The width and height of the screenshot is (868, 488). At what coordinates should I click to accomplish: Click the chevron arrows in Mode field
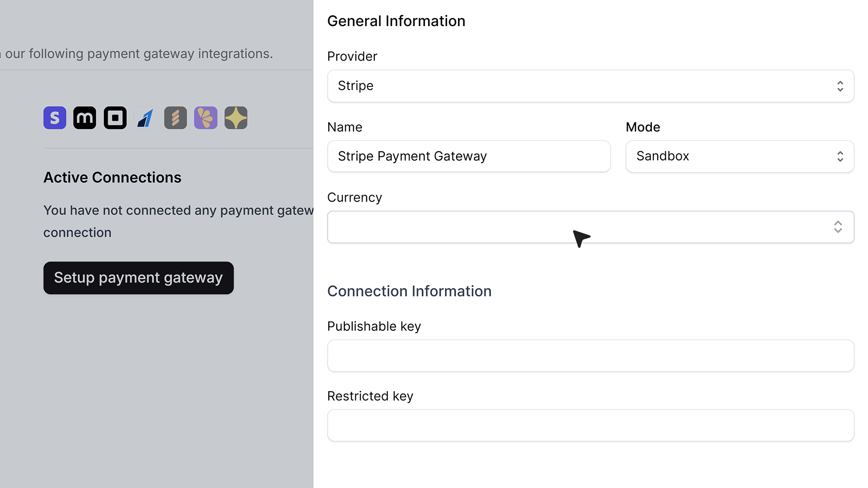pos(840,156)
